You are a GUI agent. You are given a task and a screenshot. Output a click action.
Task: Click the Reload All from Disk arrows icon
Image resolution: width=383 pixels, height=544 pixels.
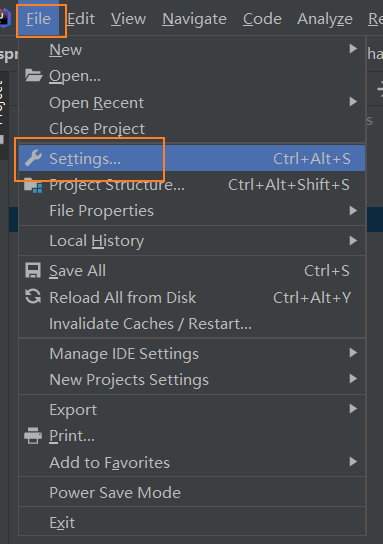[33, 297]
